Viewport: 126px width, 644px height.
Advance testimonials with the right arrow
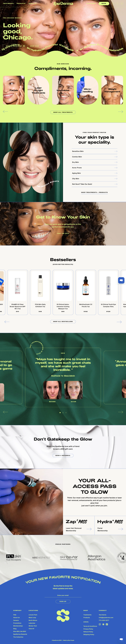coord(120,412)
